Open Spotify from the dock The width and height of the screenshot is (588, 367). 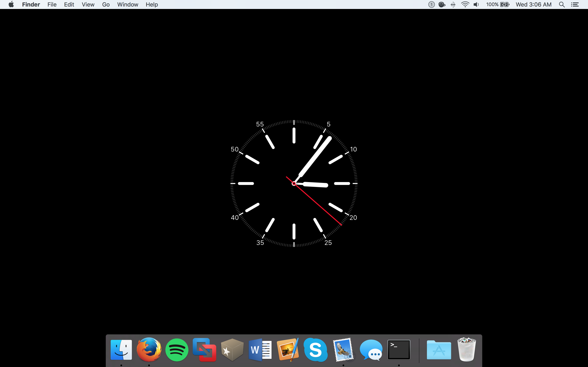pyautogui.click(x=177, y=350)
